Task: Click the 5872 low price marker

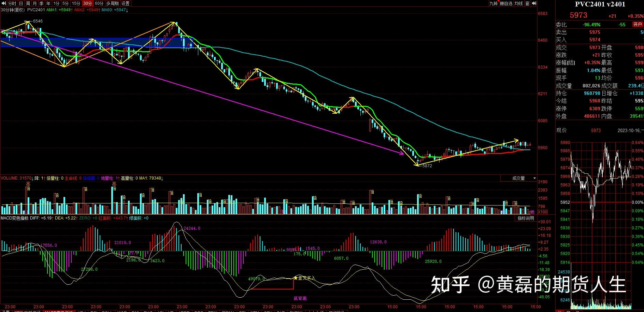Action: [x=427, y=166]
